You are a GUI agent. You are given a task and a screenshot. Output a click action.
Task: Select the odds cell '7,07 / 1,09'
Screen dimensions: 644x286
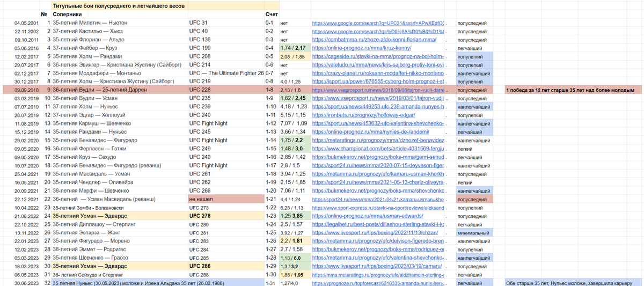pos(295,123)
